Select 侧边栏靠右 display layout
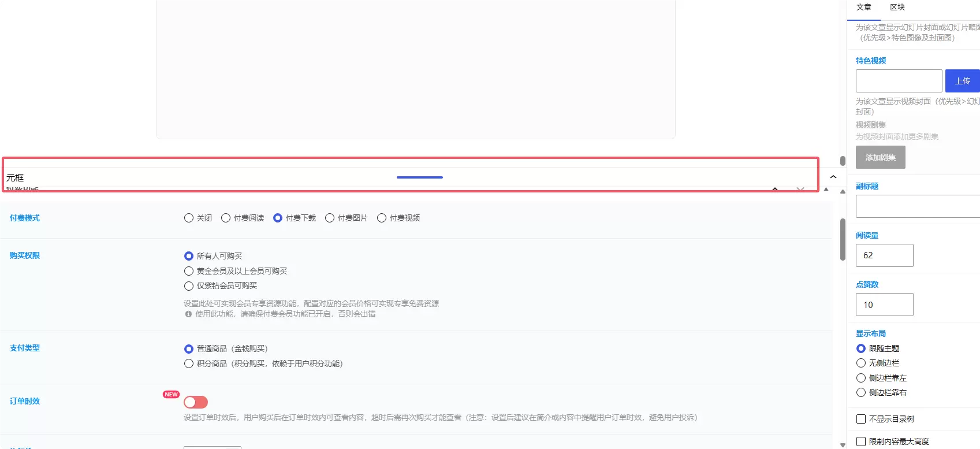Image resolution: width=980 pixels, height=449 pixels. [861, 392]
